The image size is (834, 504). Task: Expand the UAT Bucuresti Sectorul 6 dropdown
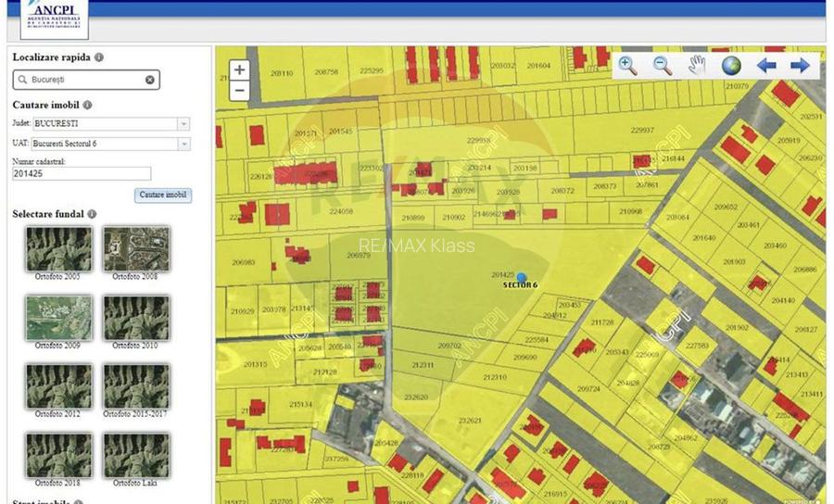(x=184, y=145)
